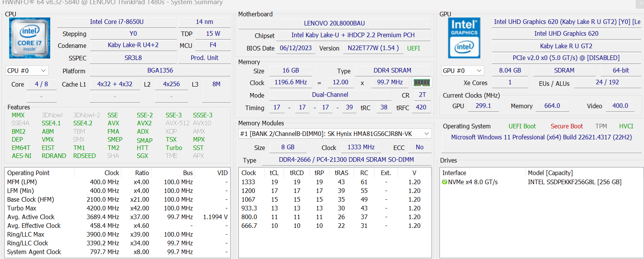Click the Intel Core i7-8650U processor name field

tap(117, 22)
